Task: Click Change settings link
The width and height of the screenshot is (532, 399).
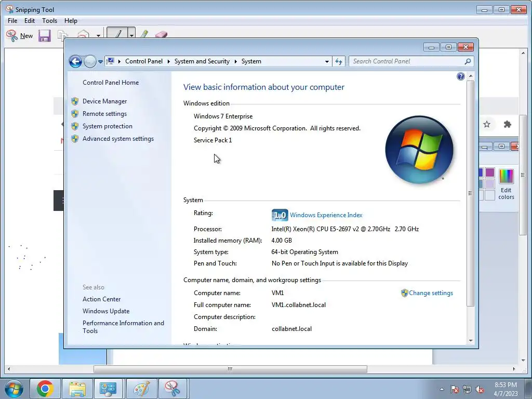Action: click(431, 293)
